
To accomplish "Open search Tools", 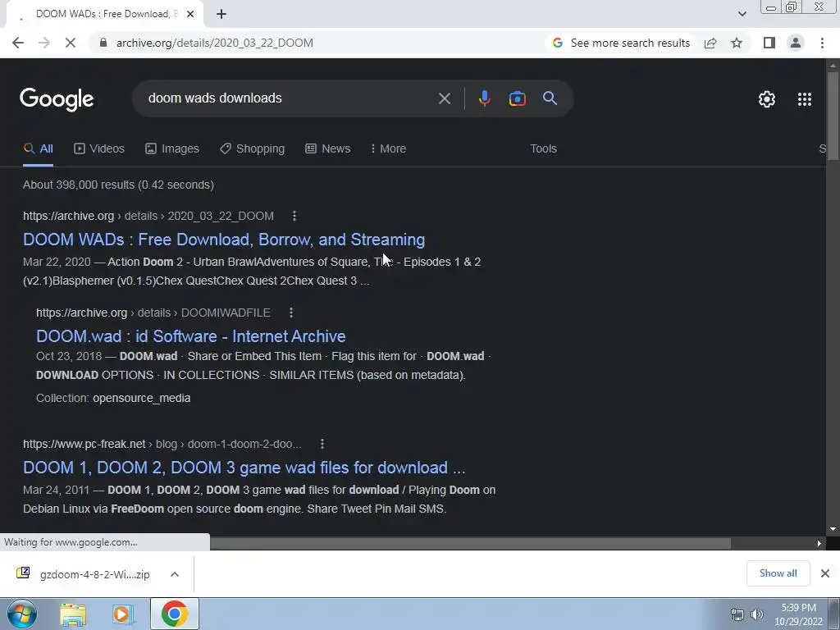I will pos(543,149).
